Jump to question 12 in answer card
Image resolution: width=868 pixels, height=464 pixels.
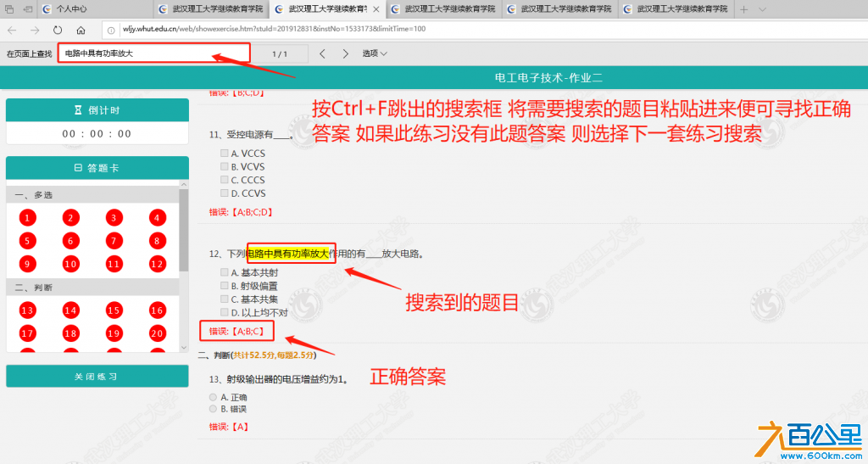pyautogui.click(x=157, y=264)
